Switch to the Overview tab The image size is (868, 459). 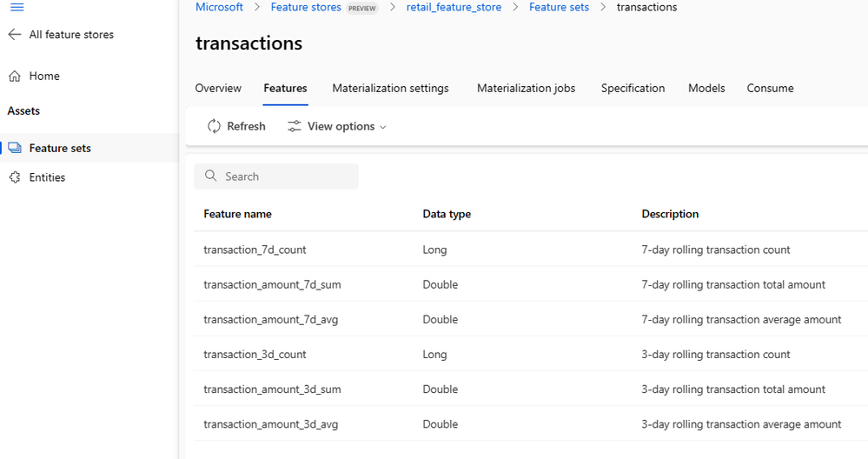(218, 88)
